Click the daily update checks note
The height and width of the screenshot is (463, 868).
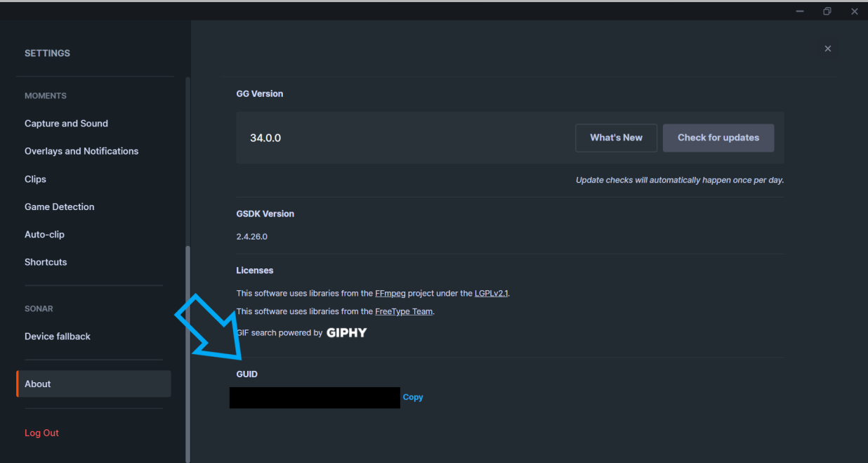[680, 180]
